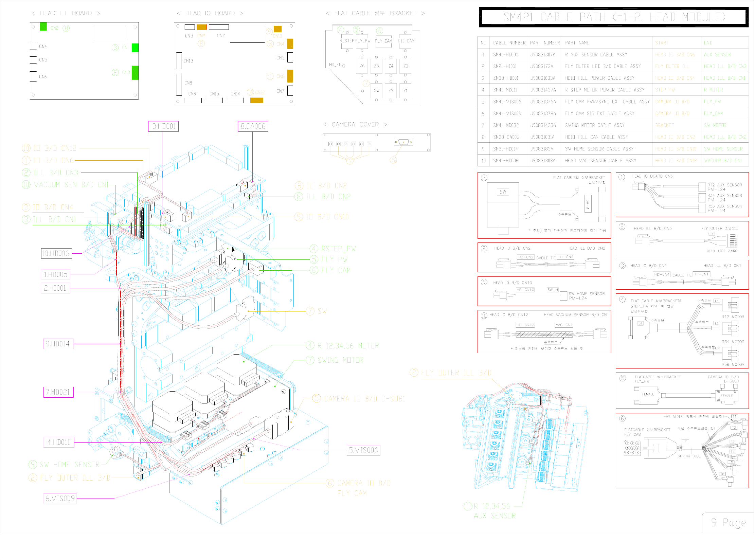Click orange CN12 connector on HEAD IO BOARD
754x560 pixels.
tap(256, 100)
